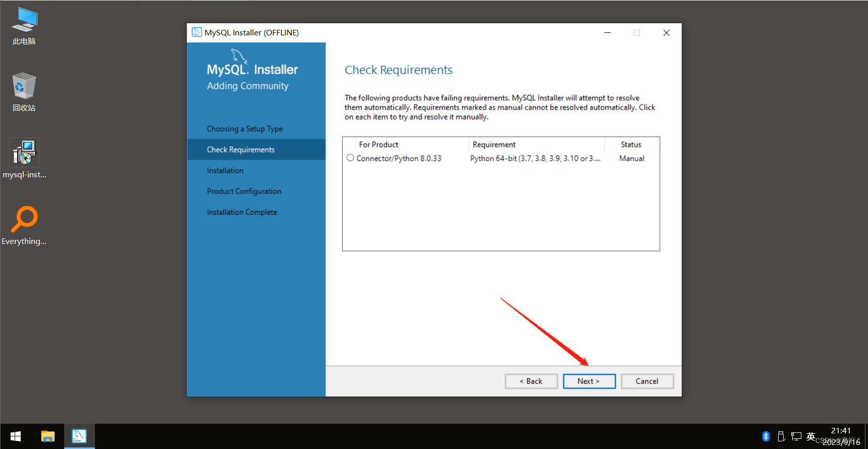Select the Choosing a Setup Type step
Screen dimensions: 868x449
point(245,129)
